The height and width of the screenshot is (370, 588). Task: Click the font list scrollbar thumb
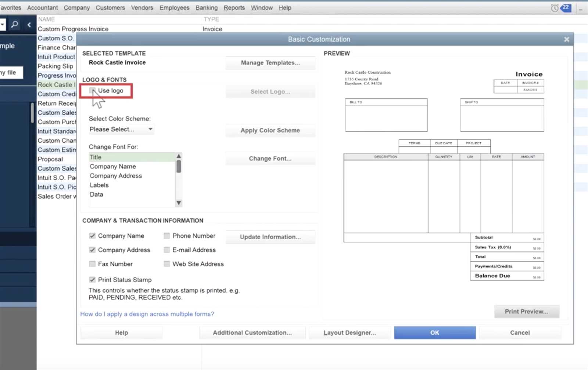pyautogui.click(x=179, y=167)
